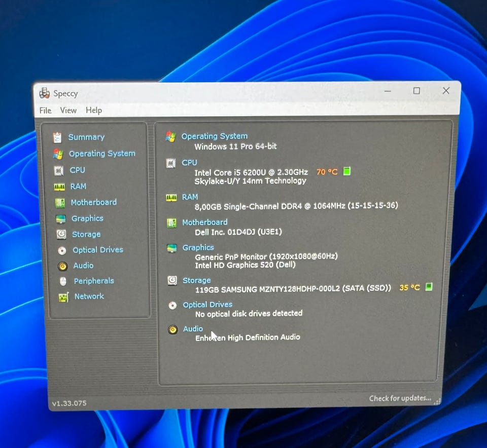Screen dimensions: 487x448
Task: Select Summary in the sidebar
Action: click(86, 137)
